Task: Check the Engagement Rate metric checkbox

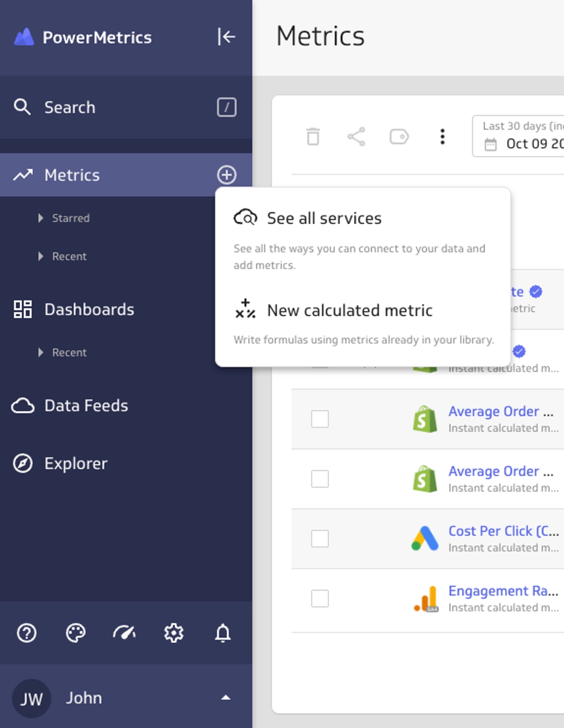Action: click(x=320, y=598)
